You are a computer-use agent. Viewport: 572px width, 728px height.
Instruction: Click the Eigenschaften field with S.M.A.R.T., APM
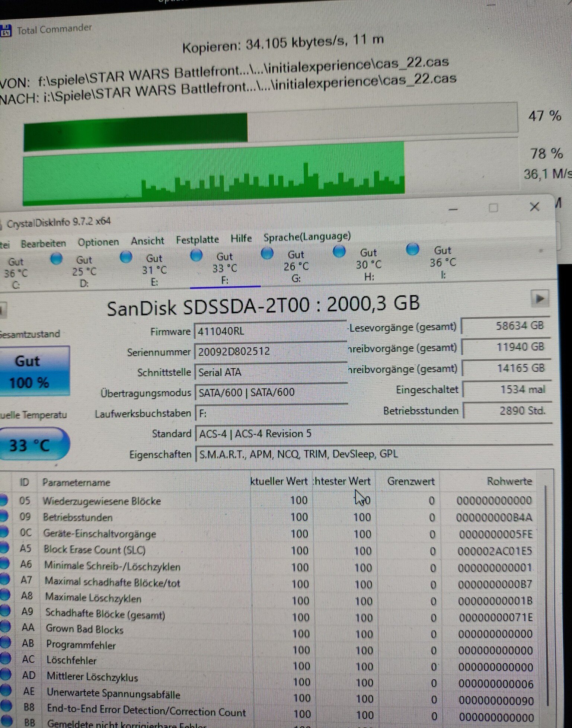[x=374, y=454]
